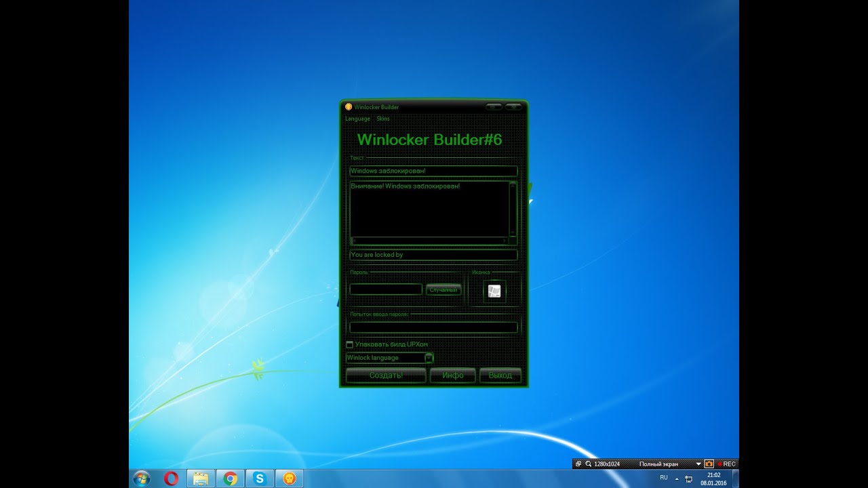
Task: Show hidden tray icons
Action: (x=676, y=479)
